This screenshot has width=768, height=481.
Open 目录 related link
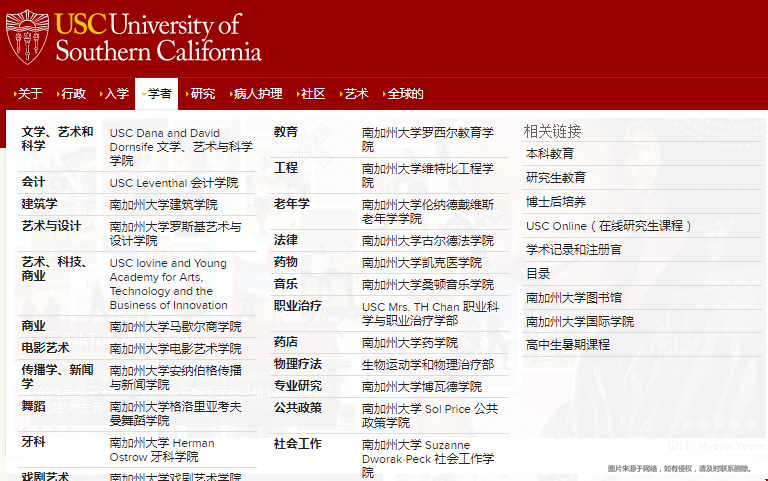pyautogui.click(x=538, y=274)
